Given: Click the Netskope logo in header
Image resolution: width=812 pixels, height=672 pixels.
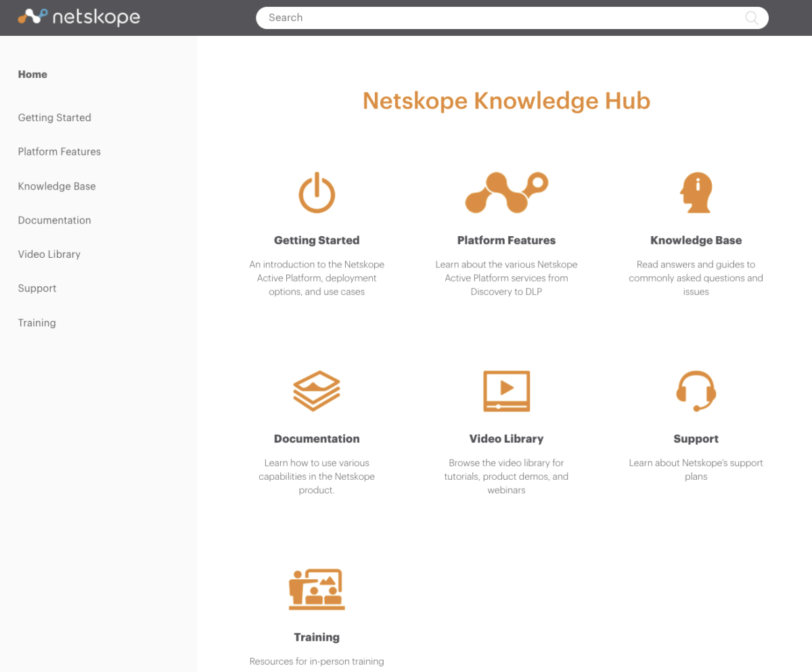Looking at the screenshot, I should (x=78, y=17).
